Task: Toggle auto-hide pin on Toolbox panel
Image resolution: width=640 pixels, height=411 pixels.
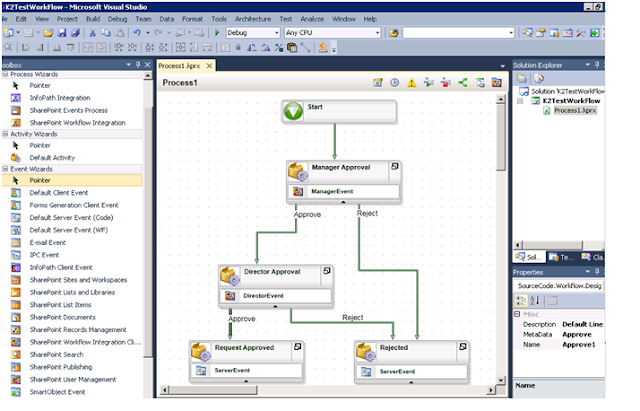Action: tap(138, 64)
